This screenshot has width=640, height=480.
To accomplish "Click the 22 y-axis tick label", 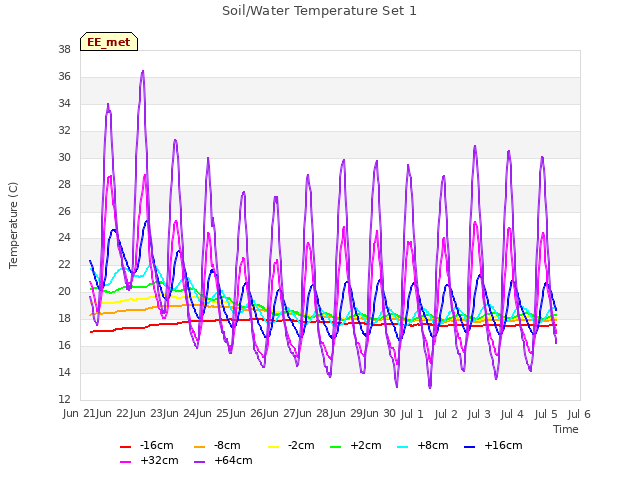I will 64,264.
